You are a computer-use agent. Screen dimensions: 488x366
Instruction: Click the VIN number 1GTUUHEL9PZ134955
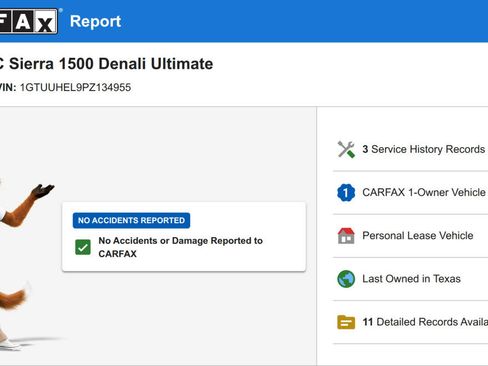pyautogui.click(x=75, y=88)
